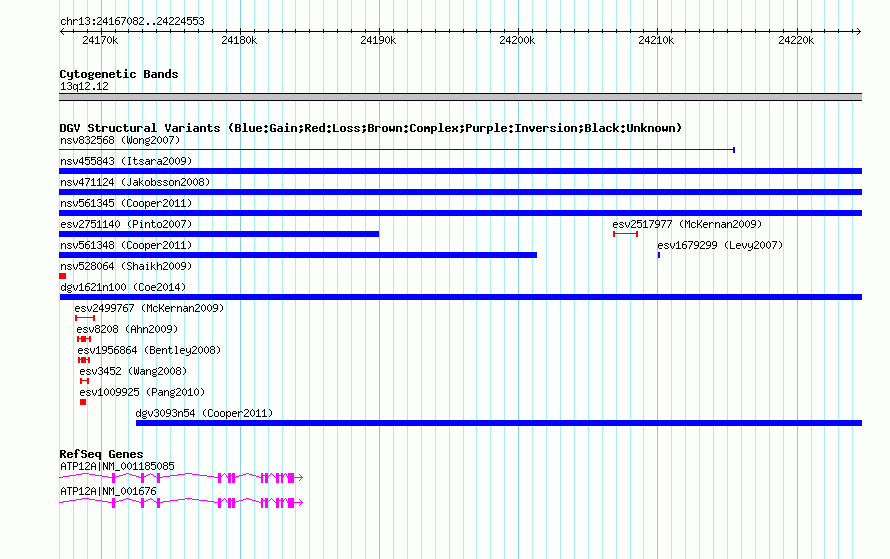Open variant esv1009925 (Pang2010) label
Screen dimensions: 890x559
click(142, 392)
